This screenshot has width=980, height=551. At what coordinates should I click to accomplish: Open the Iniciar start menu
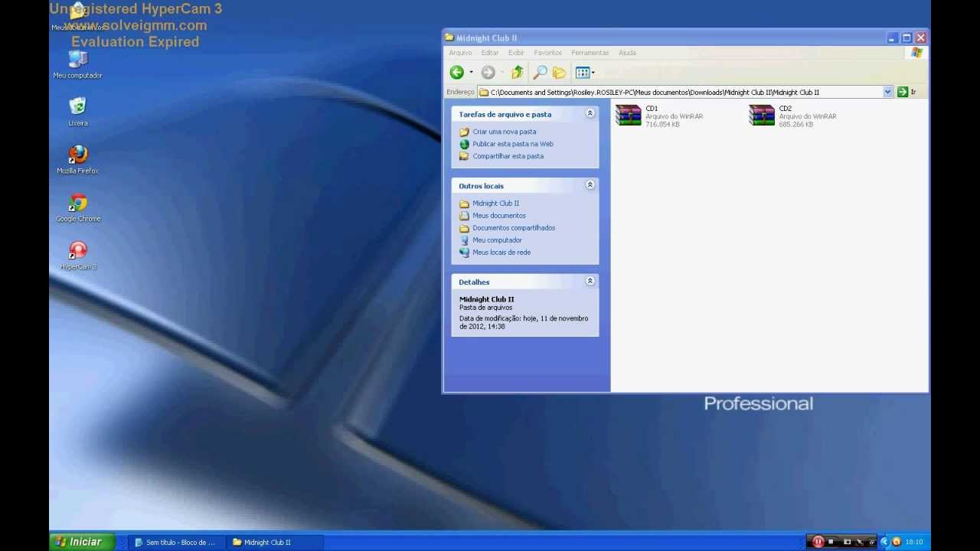point(82,542)
